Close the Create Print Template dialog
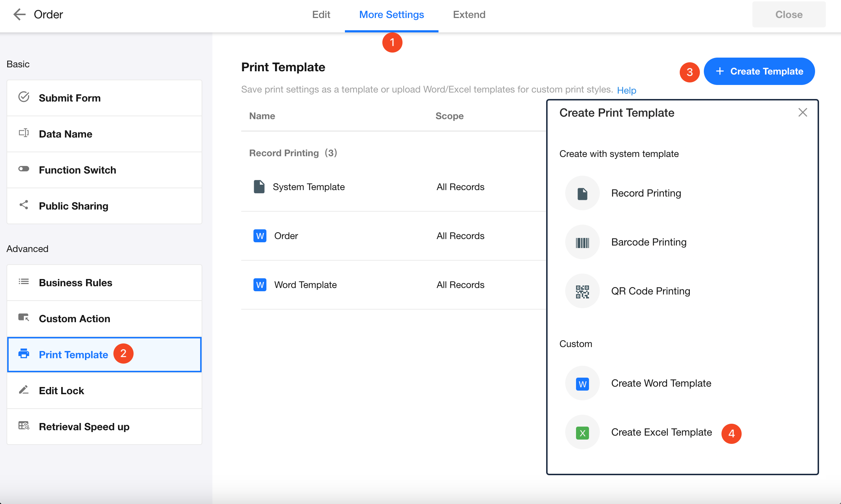841x504 pixels. point(802,113)
